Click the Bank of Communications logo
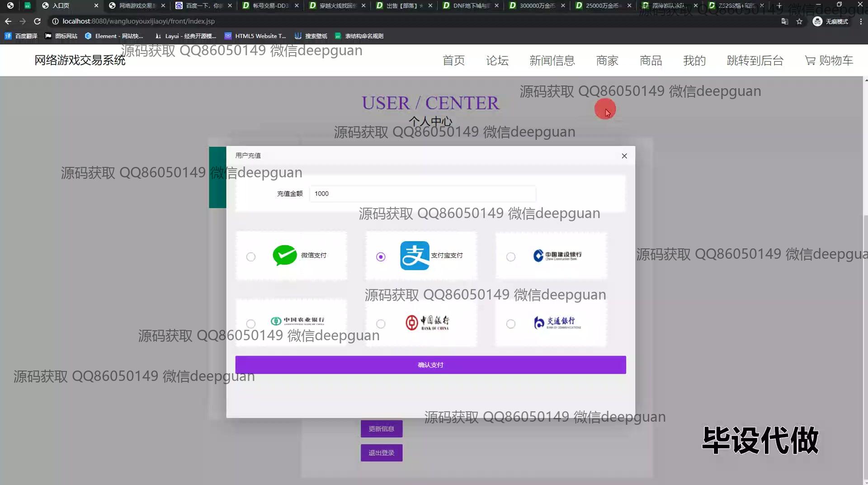This screenshot has width=868, height=485. tap(557, 323)
